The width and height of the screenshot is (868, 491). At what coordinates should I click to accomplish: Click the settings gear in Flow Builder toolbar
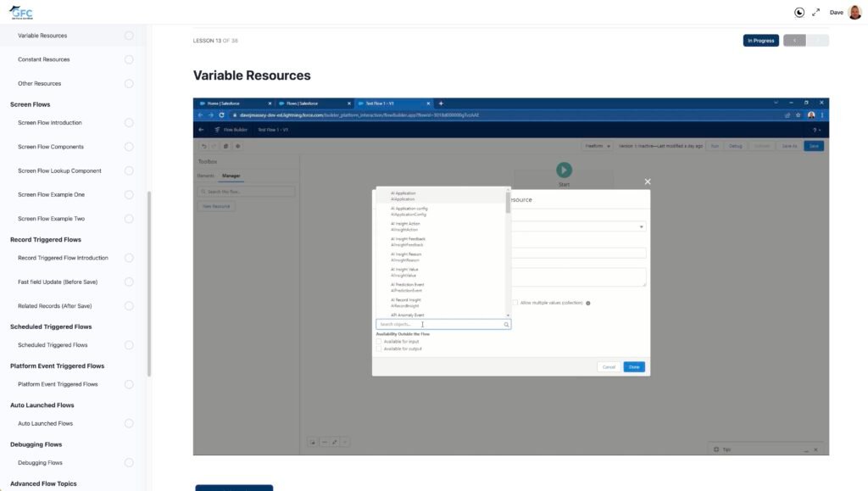pyautogui.click(x=238, y=146)
